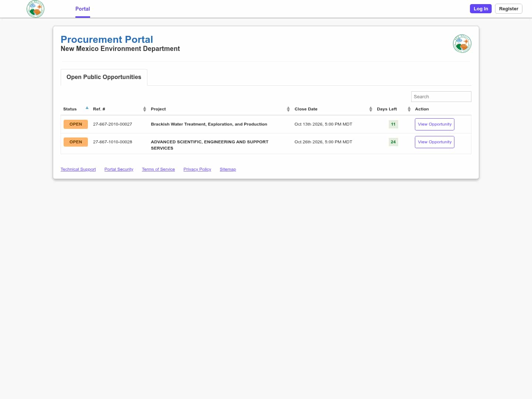Screen dimensions: 532x399
Task: Open the Sitemap link
Action: pos(228,169)
